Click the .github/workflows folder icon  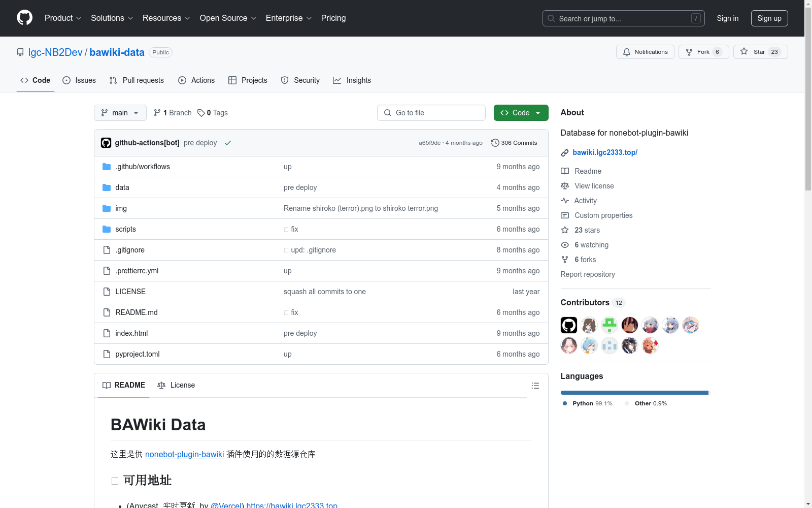(x=107, y=167)
